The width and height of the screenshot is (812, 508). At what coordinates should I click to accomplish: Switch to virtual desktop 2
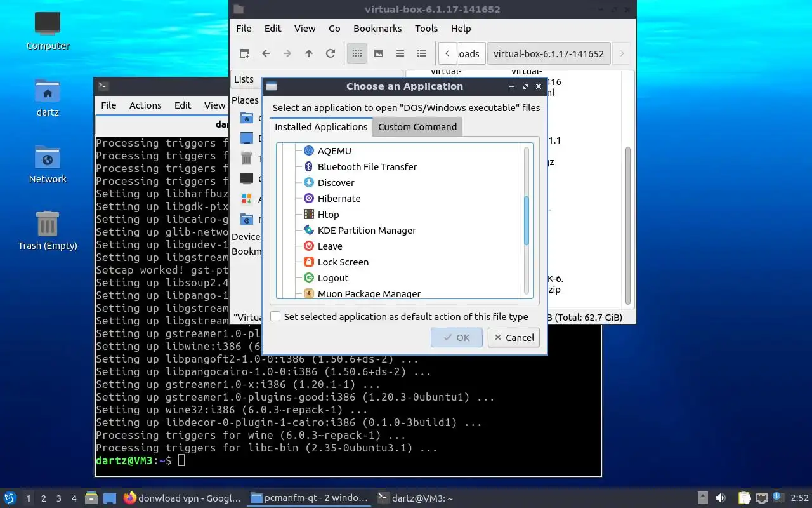44,498
